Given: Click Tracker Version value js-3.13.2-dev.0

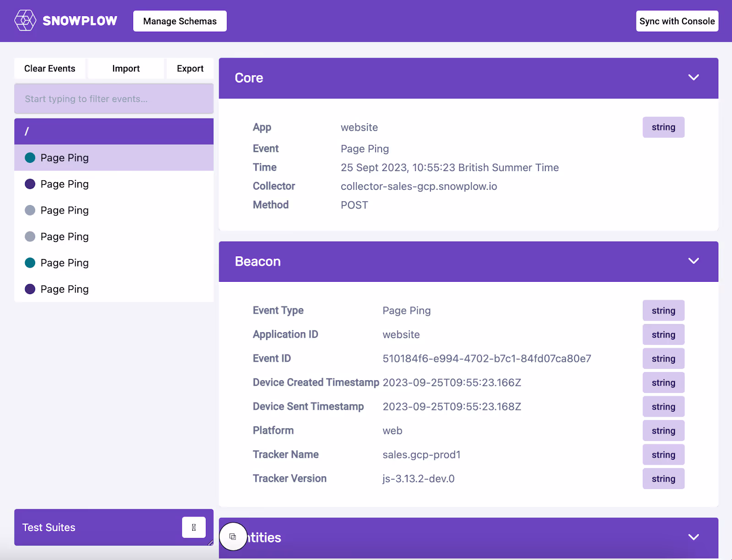Looking at the screenshot, I should 419,479.
